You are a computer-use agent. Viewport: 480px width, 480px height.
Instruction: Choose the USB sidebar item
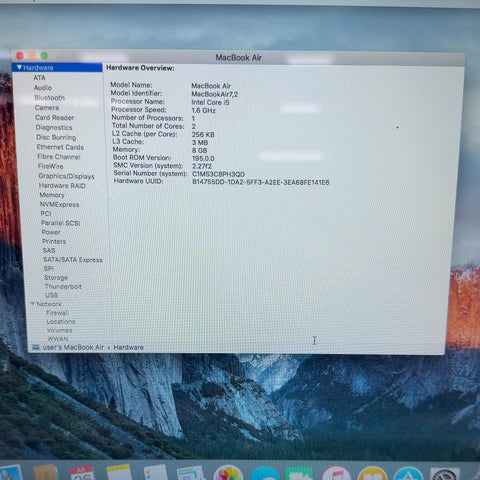(52, 295)
